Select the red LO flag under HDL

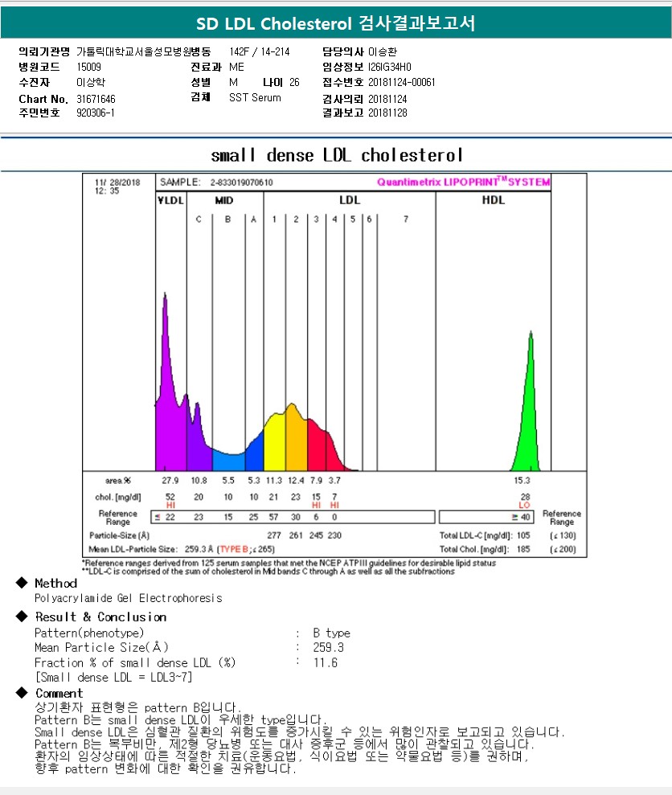point(524,505)
